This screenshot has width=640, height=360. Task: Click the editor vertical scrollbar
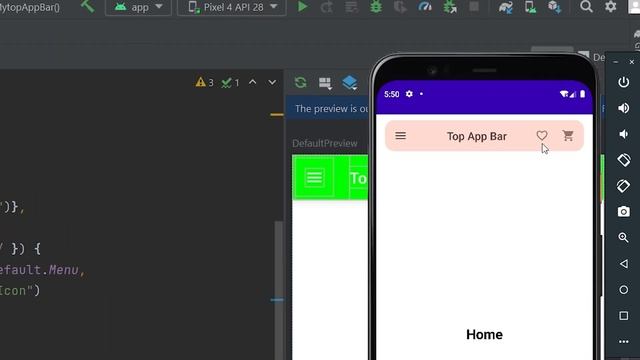point(279,290)
